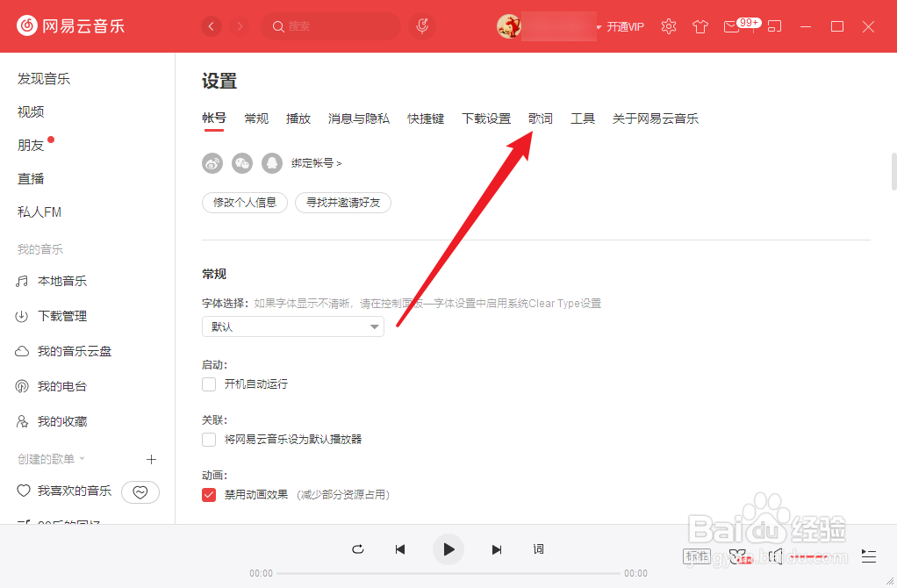Open settings via the gear icon

pyautogui.click(x=669, y=26)
